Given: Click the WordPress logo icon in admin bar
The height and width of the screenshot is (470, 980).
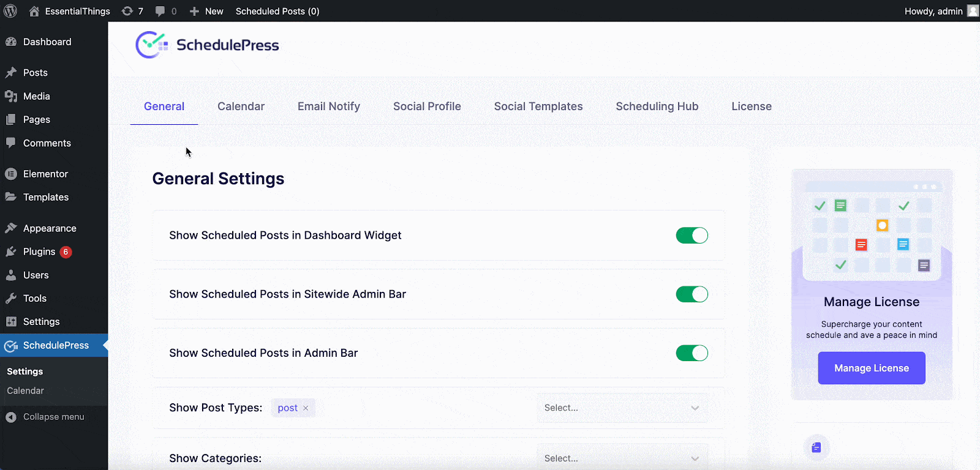Looking at the screenshot, I should click(10, 11).
